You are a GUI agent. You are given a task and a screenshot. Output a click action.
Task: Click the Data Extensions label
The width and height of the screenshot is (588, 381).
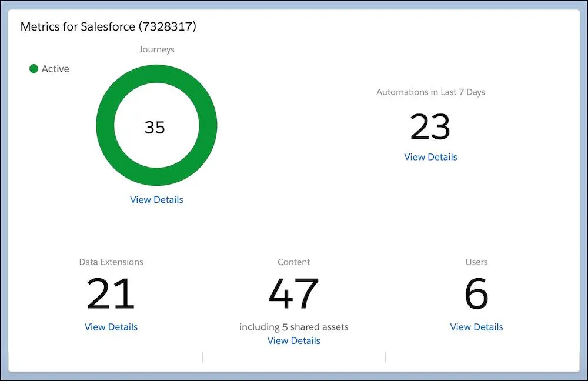(x=111, y=262)
